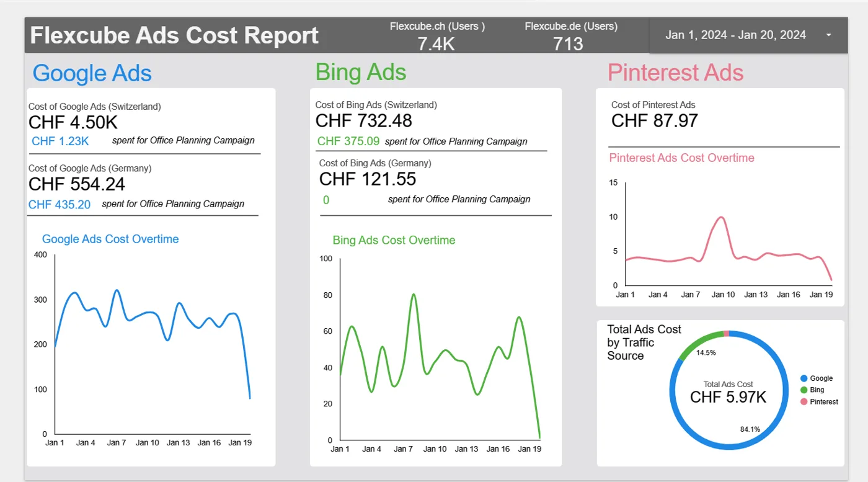This screenshot has width=868, height=482.
Task: Select the green Bing Ads section heading
Action: click(361, 72)
